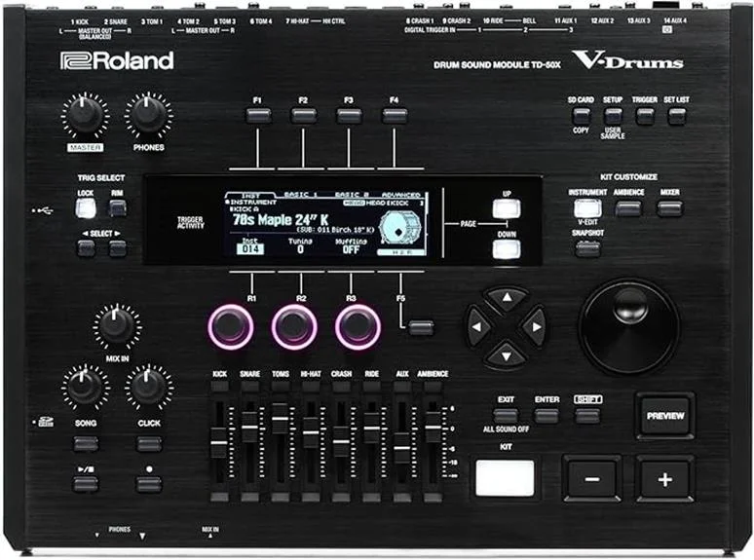
Task: Push the SNAPSHOT button
Action: point(587,248)
